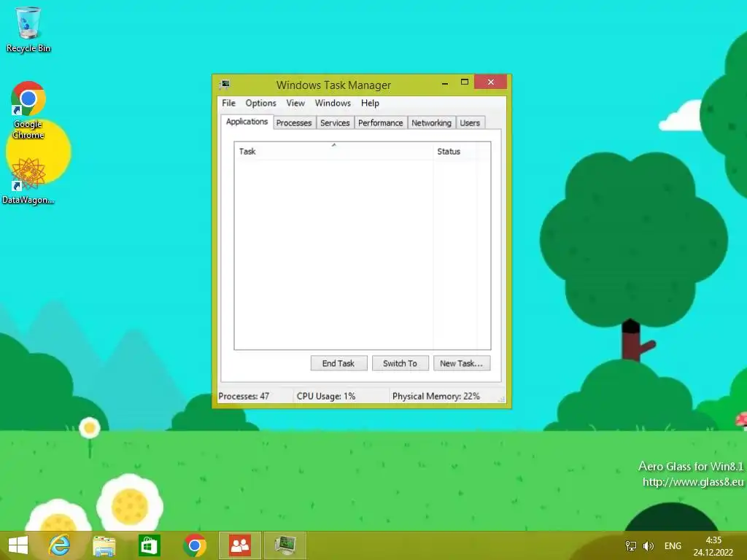747x560 pixels.
Task: Open the Windows Start button
Action: [18, 545]
